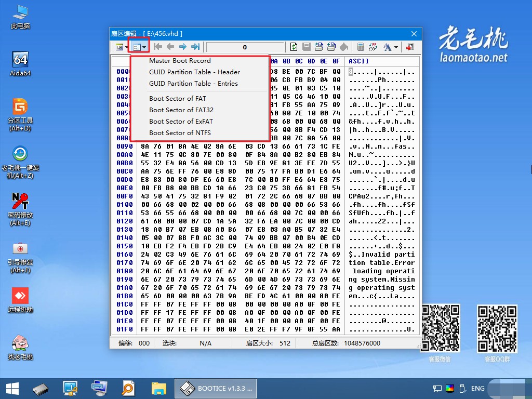Open the 此电脑 desktop icon
532x399 pixels.
click(x=20, y=17)
